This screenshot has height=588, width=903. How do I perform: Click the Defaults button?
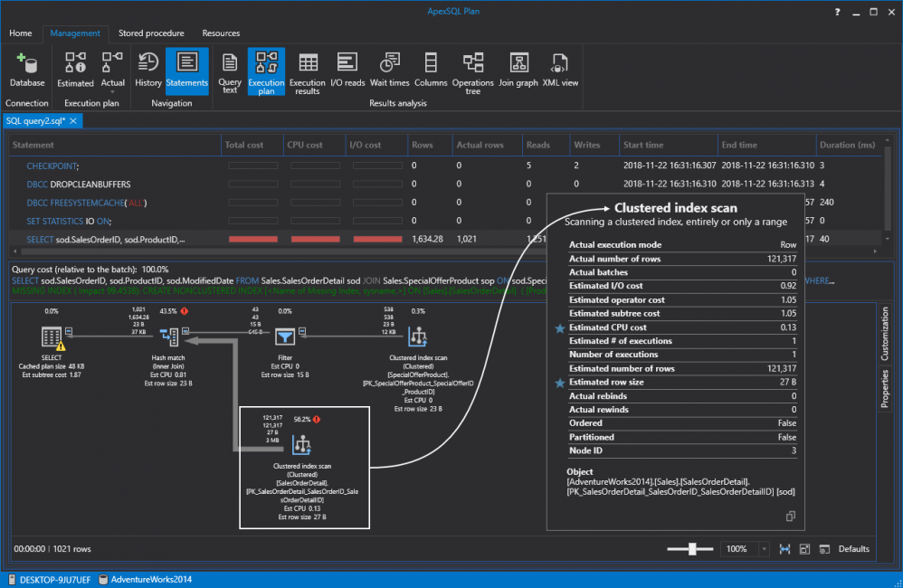[853, 549]
